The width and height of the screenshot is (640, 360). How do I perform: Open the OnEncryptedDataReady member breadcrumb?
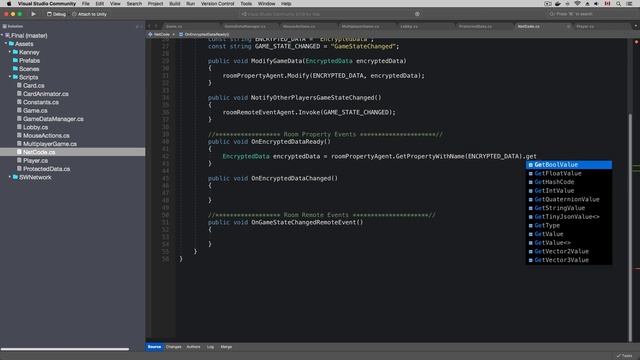point(204,34)
